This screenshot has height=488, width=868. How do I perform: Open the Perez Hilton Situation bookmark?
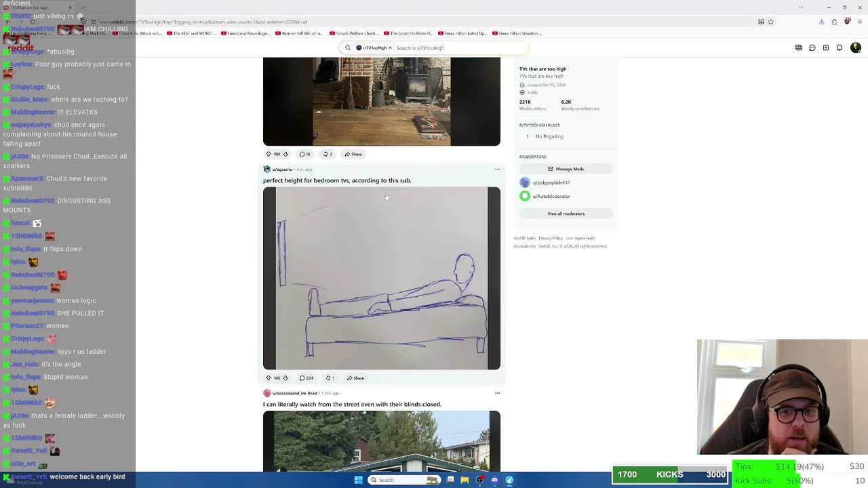[x=517, y=33]
